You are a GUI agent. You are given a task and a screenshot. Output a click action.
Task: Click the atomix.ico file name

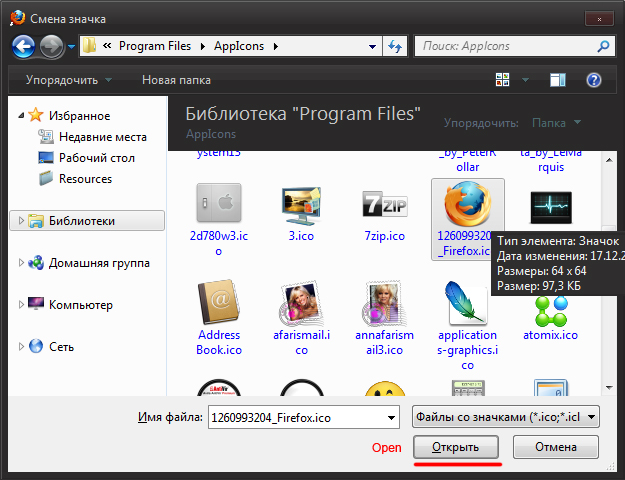550,334
